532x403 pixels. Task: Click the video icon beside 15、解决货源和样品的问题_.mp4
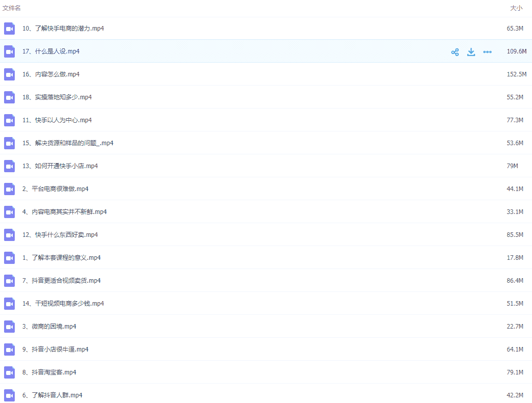click(x=10, y=143)
